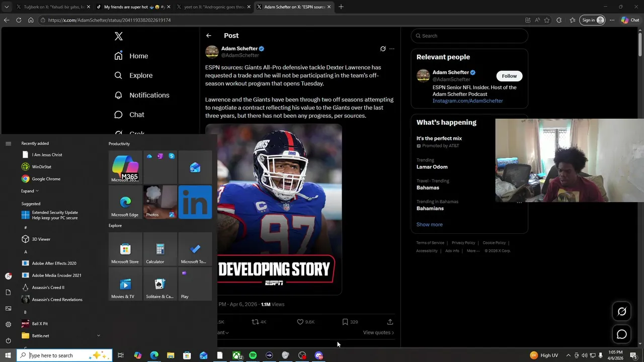Show hidden system tray icons chevron
644x362 pixels.
point(569,355)
